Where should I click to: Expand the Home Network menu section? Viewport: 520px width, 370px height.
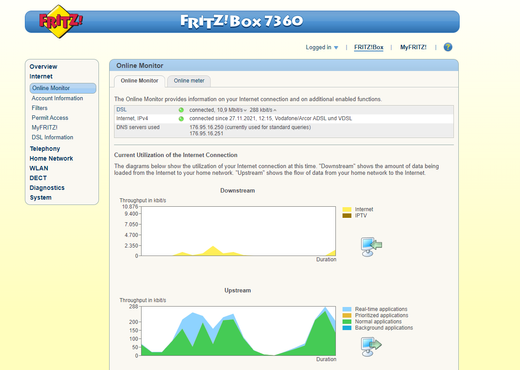tap(51, 158)
